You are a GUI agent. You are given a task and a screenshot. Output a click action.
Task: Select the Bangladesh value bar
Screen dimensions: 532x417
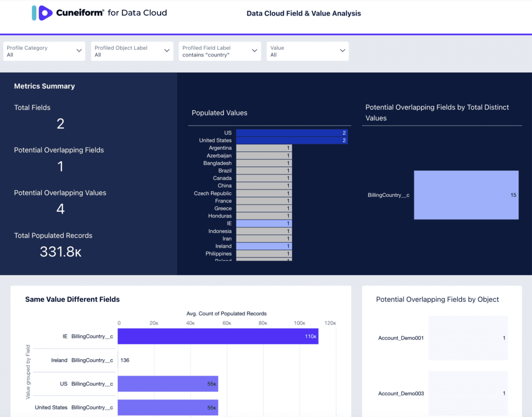(x=264, y=163)
